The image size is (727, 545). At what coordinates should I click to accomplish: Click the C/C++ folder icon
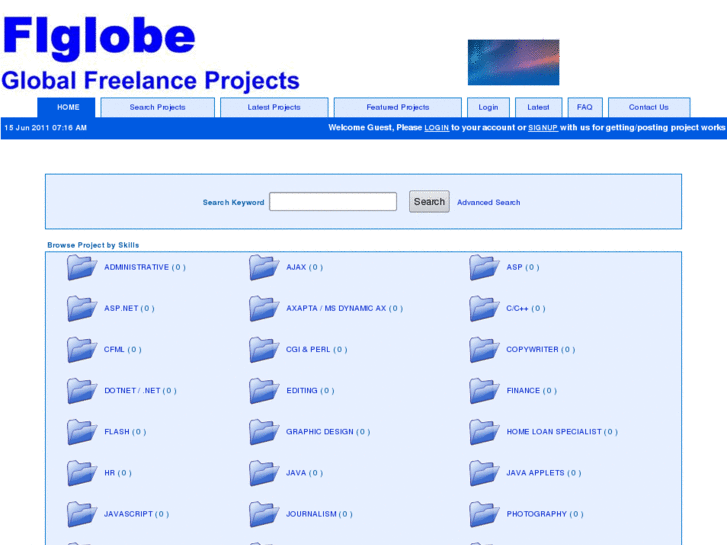[x=484, y=309]
